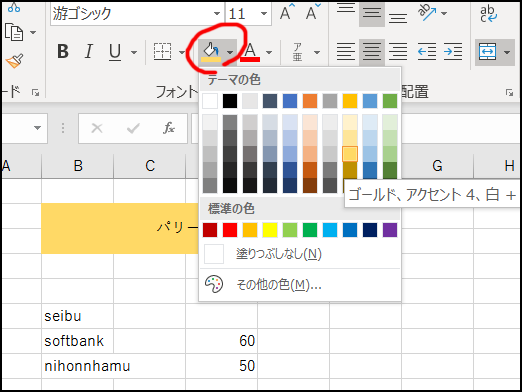
Task: Decrease font size with smaller A
Action: 313,12
